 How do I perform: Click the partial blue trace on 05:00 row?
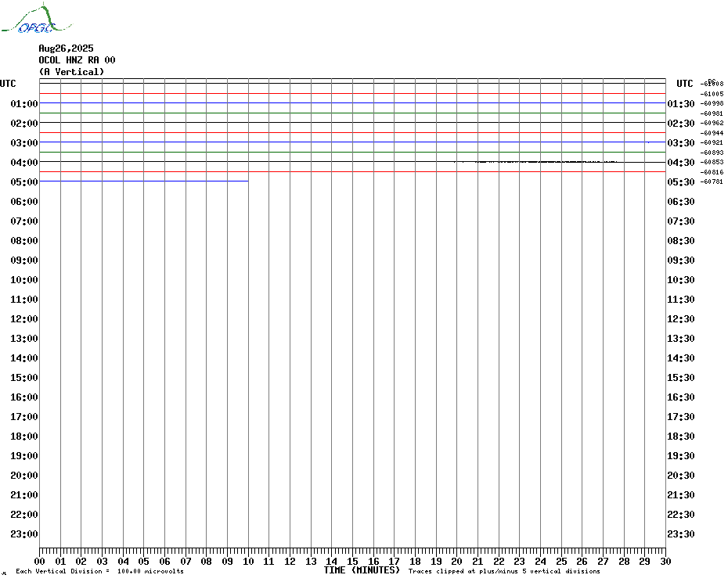pyautogui.click(x=144, y=181)
